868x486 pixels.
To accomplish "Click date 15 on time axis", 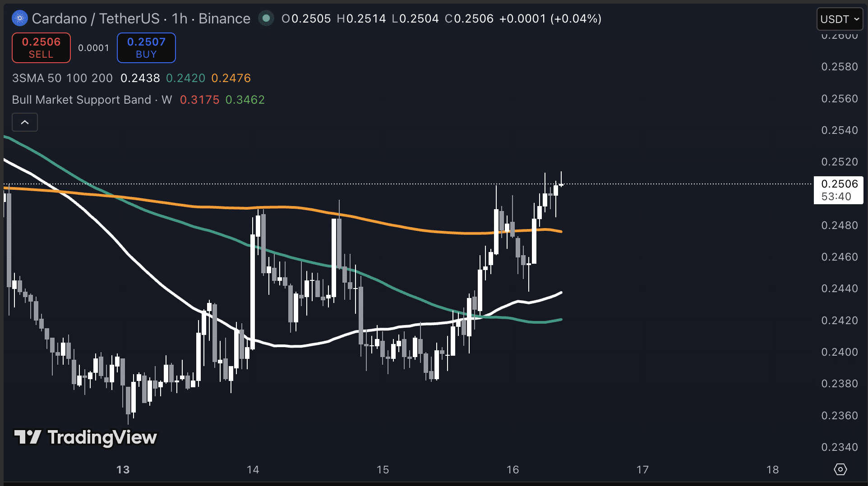I will pyautogui.click(x=383, y=470).
